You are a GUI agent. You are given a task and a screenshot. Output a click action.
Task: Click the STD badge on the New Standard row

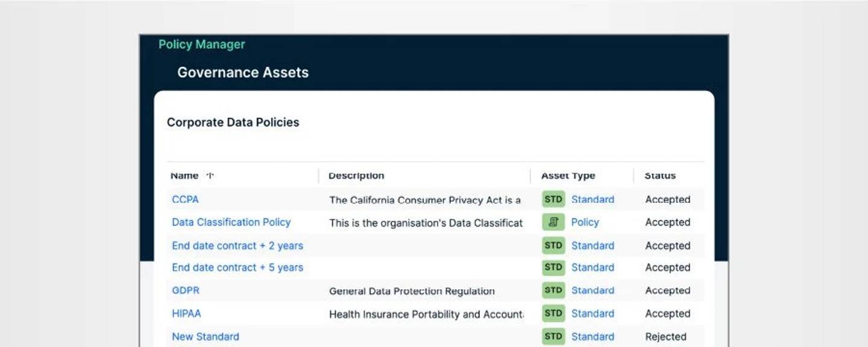tap(554, 336)
